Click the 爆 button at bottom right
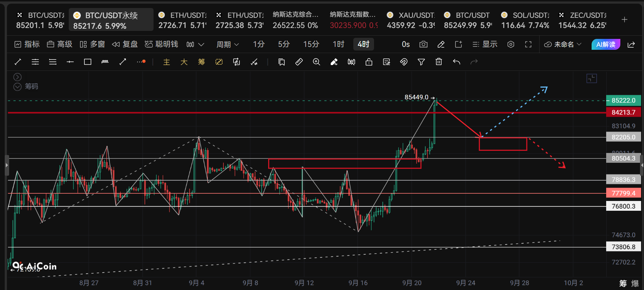The width and height of the screenshot is (644, 290). coord(635,283)
